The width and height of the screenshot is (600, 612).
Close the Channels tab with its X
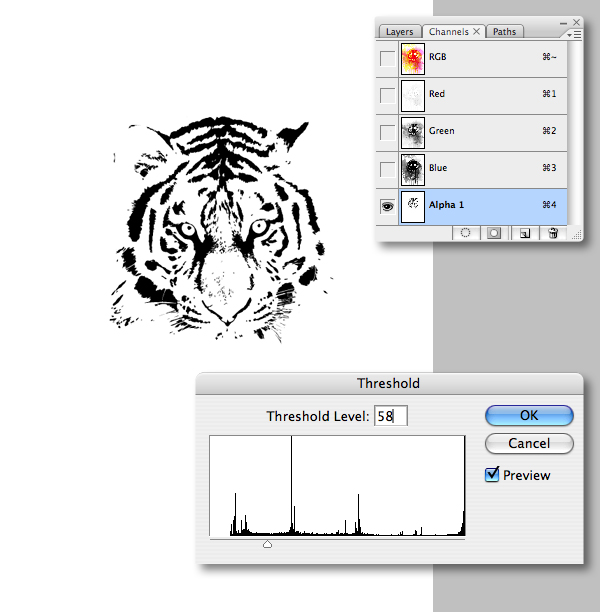pos(477,32)
